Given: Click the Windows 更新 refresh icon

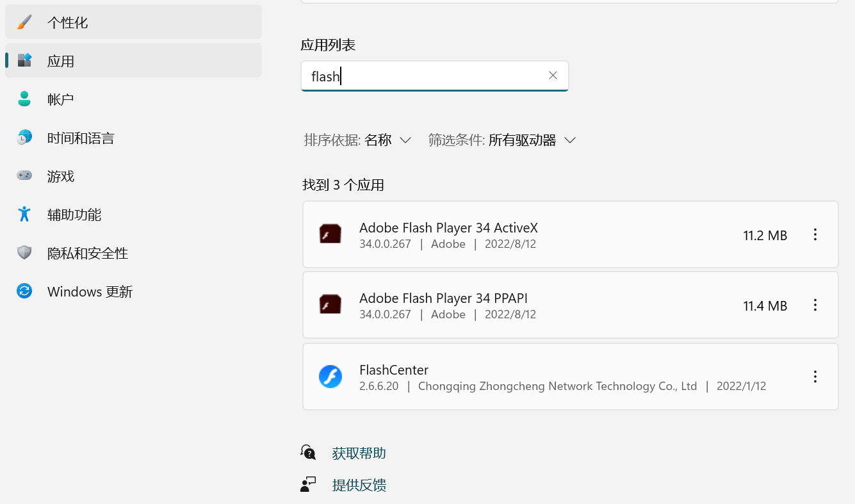Looking at the screenshot, I should (x=24, y=291).
